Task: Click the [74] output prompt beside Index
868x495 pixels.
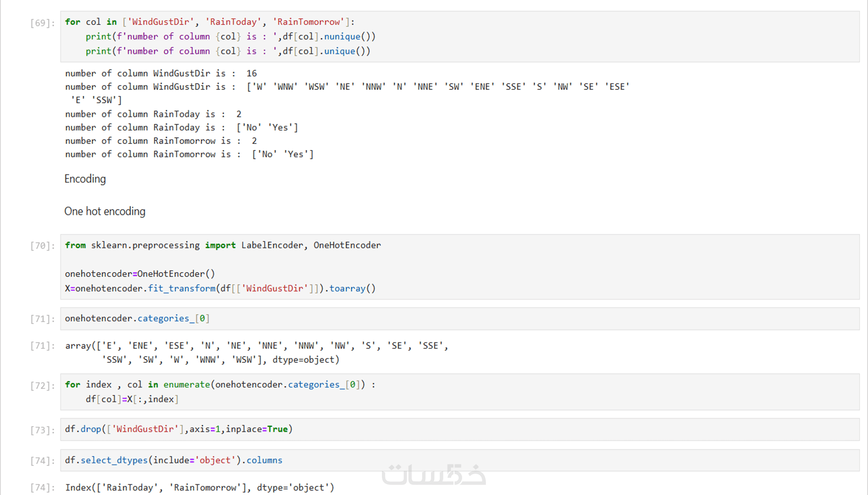Action: click(x=42, y=488)
